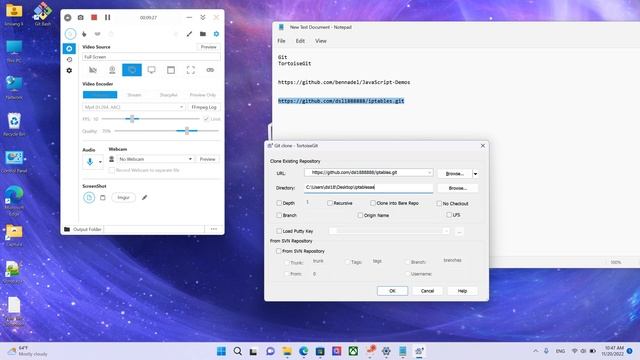Select region video source icon
This screenshot has width=640, height=360.
(x=191, y=70)
